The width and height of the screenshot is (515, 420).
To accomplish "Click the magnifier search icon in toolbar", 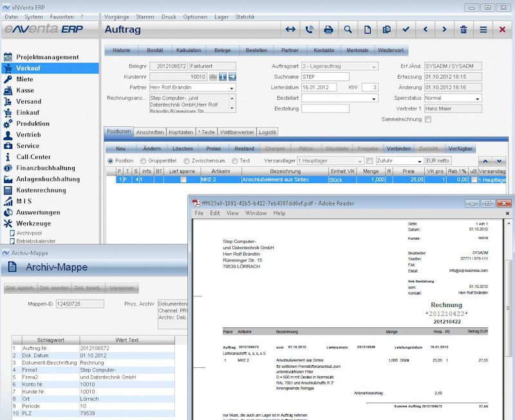I will click(x=348, y=30).
